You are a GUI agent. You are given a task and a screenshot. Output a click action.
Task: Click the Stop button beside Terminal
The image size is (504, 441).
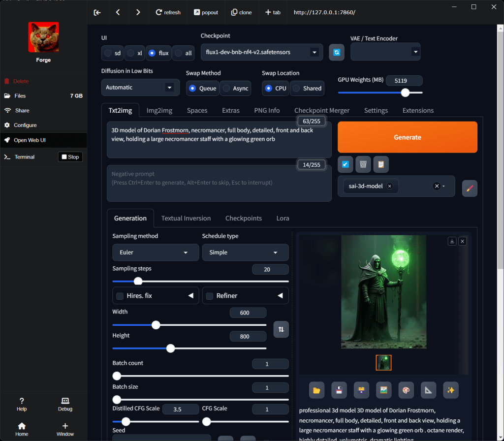[70, 157]
